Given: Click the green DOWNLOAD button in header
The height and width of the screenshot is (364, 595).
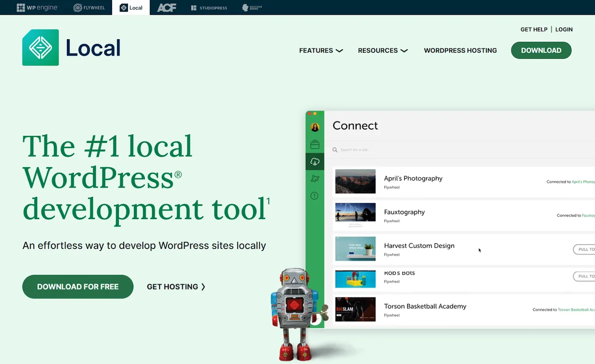Looking at the screenshot, I should (x=541, y=50).
